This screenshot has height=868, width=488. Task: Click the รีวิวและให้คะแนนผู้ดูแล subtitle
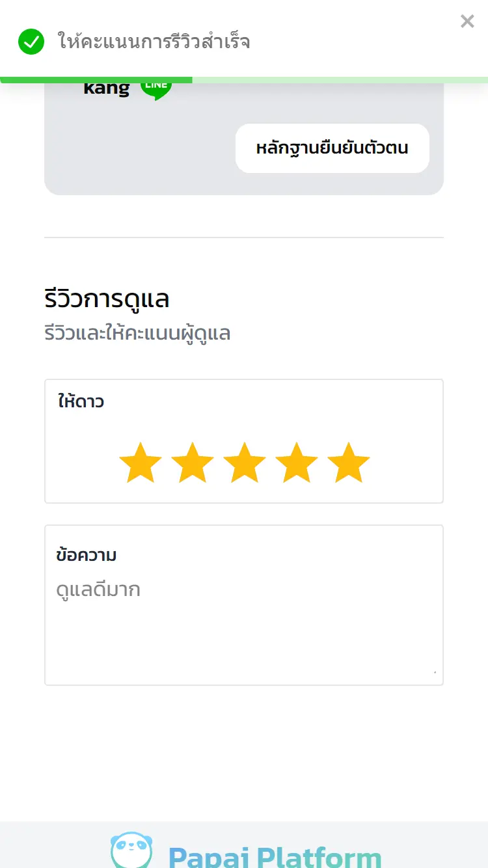coord(138,334)
